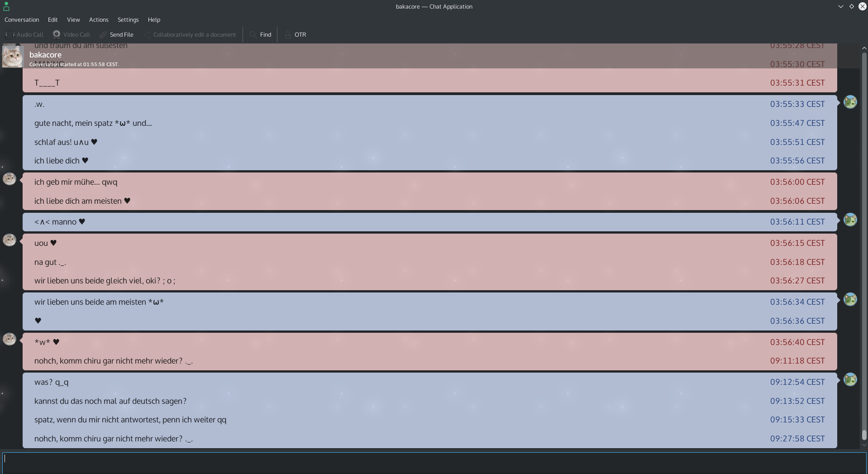
Task: Click the cat avatar beside 'uou ♥' message
Action: [x=10, y=240]
